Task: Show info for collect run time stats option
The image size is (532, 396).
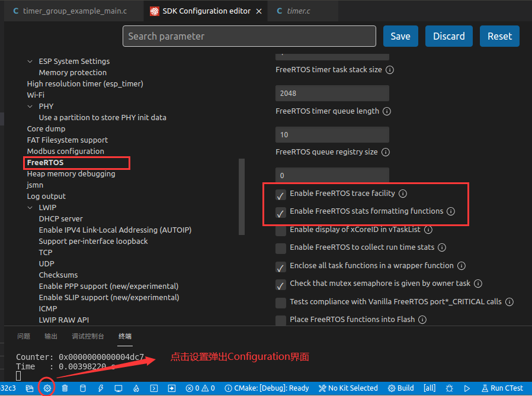Action: pos(442,247)
